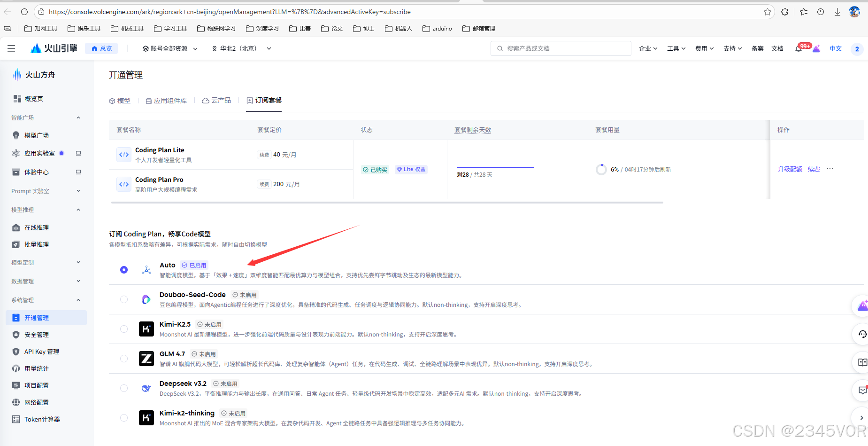
Task: Open the 华北2（北京）region dropdown
Action: (242, 48)
